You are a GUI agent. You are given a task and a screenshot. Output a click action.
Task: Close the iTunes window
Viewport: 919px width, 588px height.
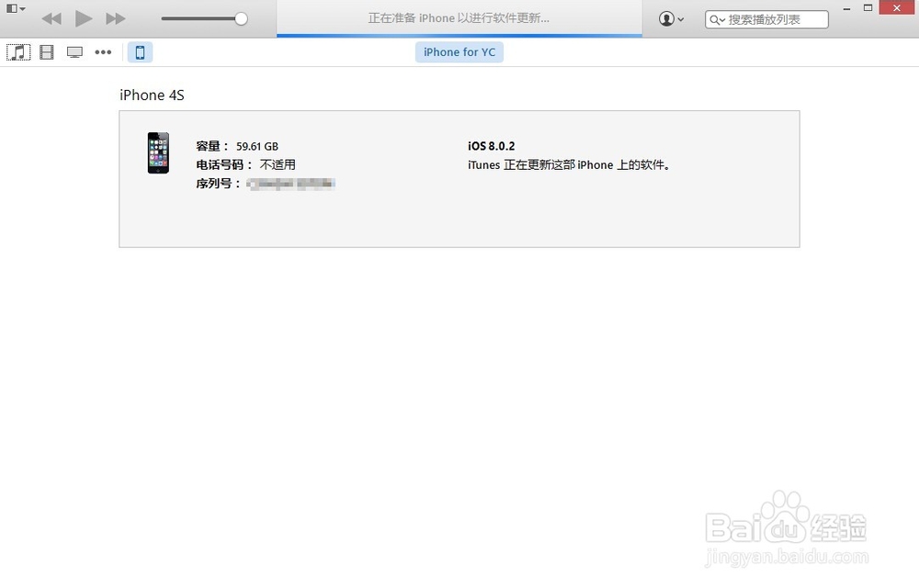click(x=897, y=8)
